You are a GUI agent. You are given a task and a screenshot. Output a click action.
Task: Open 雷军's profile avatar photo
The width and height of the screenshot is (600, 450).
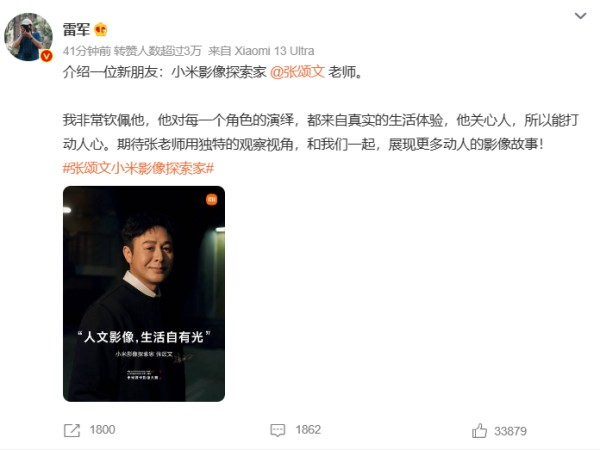pyautogui.click(x=28, y=37)
